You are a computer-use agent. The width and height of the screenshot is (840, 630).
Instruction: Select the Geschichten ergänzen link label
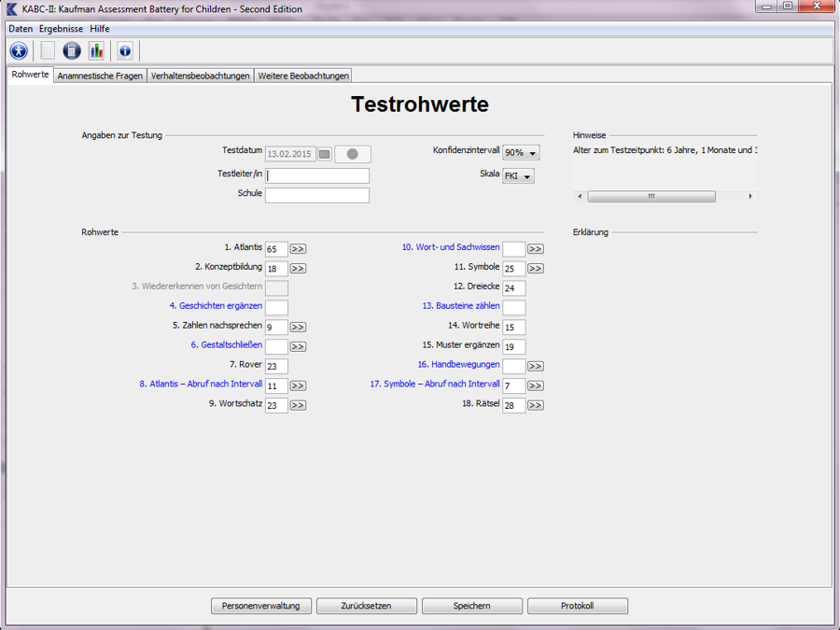(216, 306)
